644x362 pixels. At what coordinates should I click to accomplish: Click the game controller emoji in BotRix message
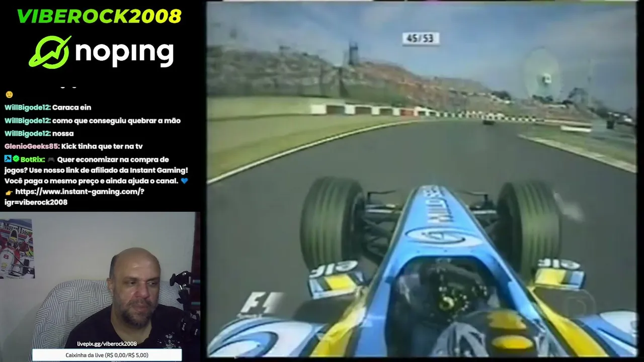[51, 159]
